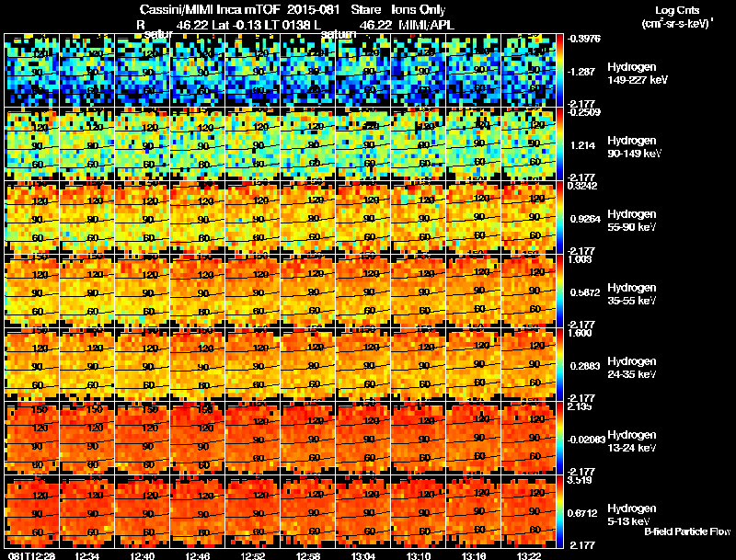Click the '12:52' time axis label

(x=252, y=555)
